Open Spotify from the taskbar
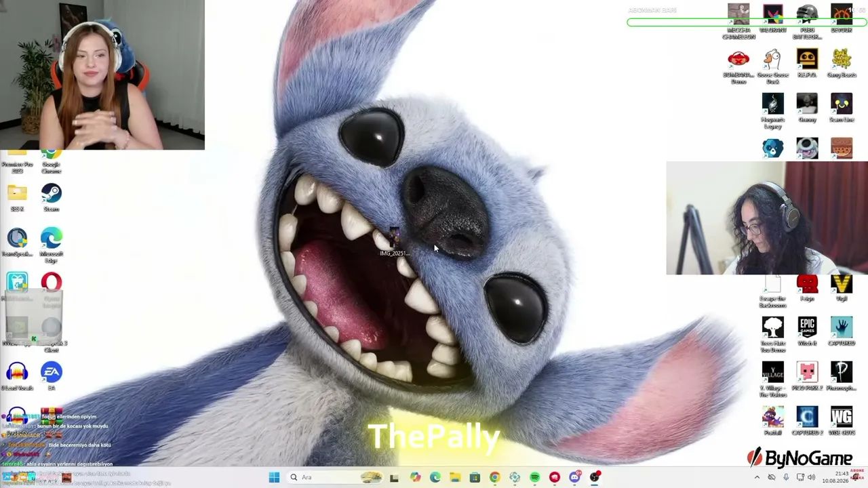 tap(535, 477)
